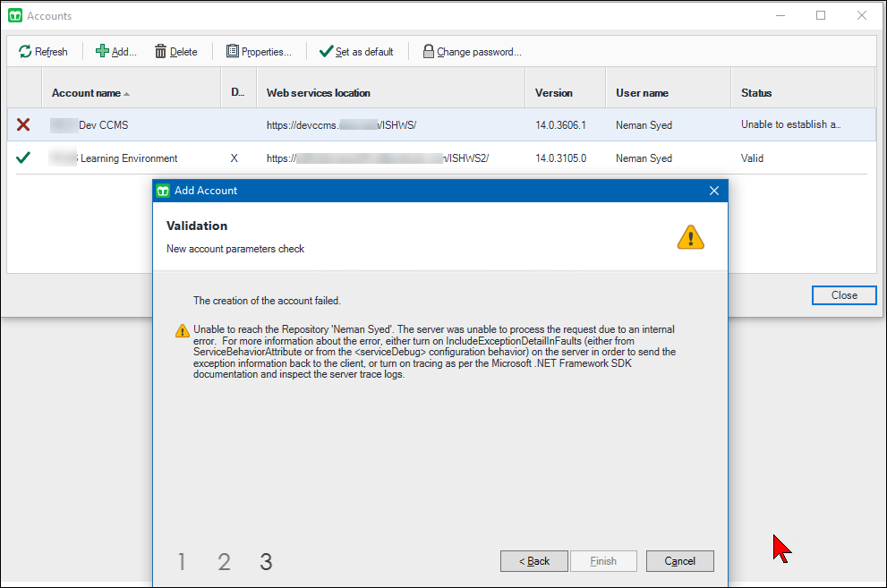Toggle the default marker X for Learning Environment
Image resolution: width=887 pixels, height=588 pixels.
coord(235,158)
